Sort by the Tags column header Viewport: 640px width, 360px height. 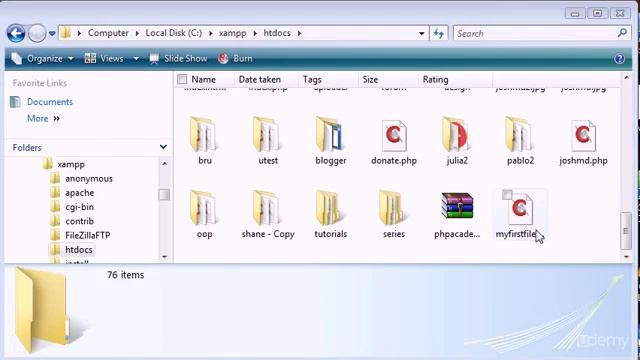[x=312, y=80]
